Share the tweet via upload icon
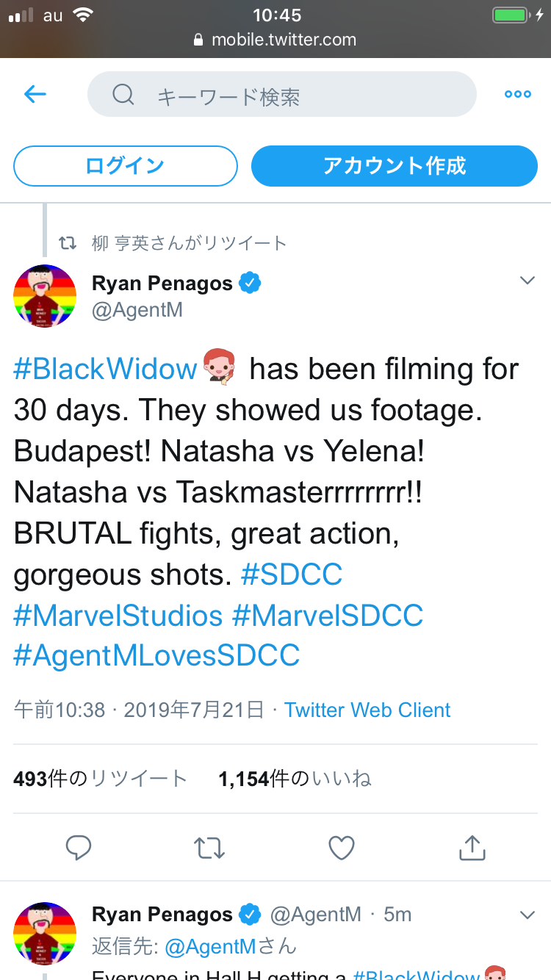The width and height of the screenshot is (551, 980). pyautogui.click(x=472, y=848)
